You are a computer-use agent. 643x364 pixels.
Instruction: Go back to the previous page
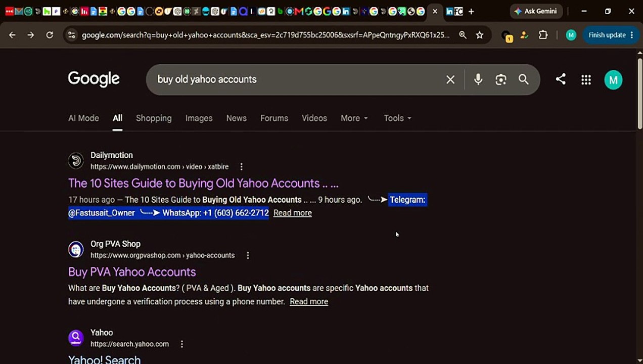12,35
